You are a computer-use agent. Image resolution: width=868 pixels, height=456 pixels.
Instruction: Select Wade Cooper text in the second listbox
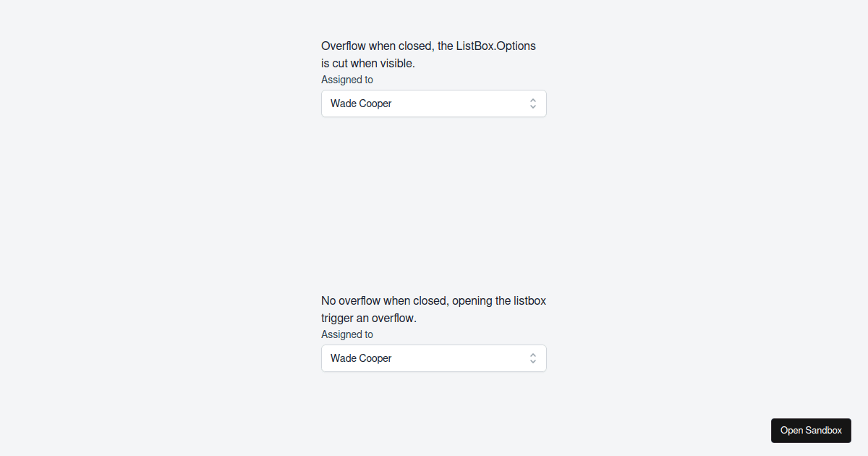coord(361,358)
